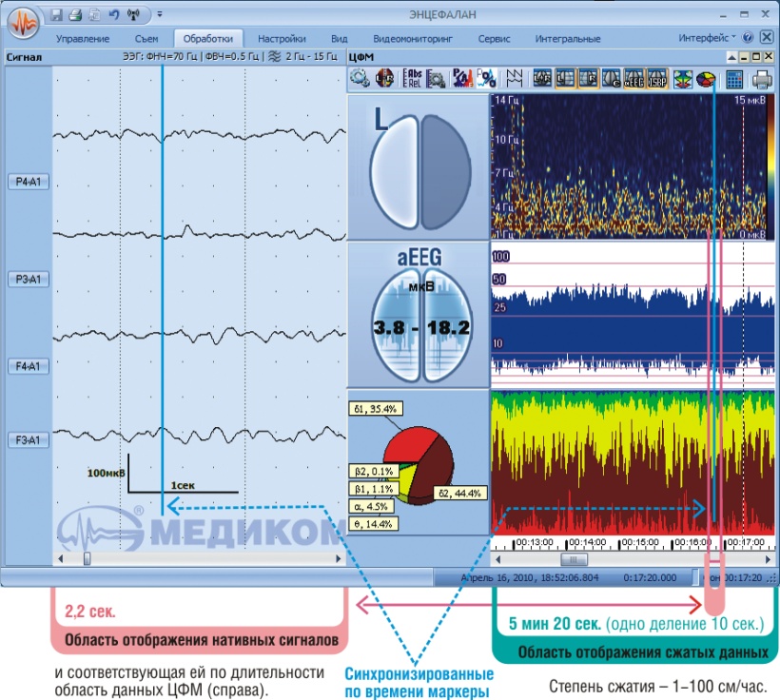The image size is (780, 700).
Task: Click the CFM timeline scrollbar thumb
Action: [x=574, y=559]
